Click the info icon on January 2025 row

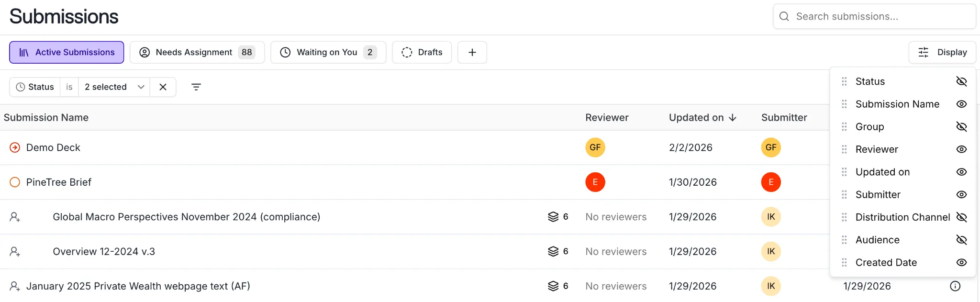pos(955,286)
